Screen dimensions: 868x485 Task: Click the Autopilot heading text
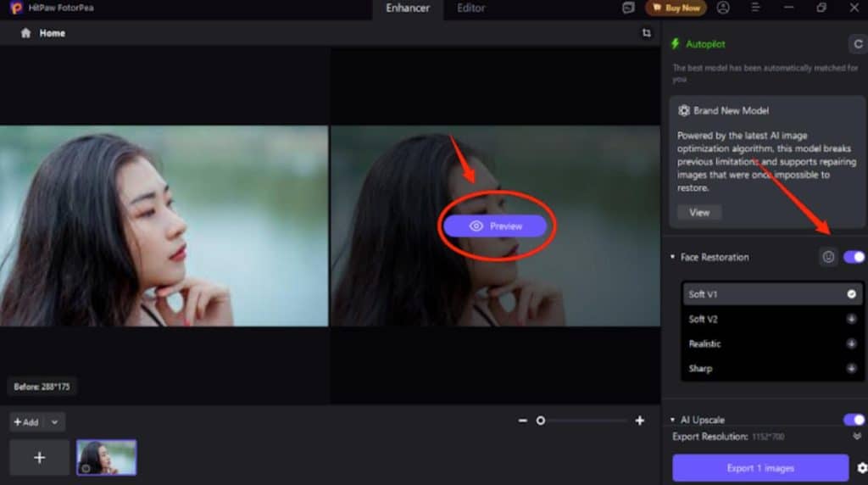coord(705,44)
